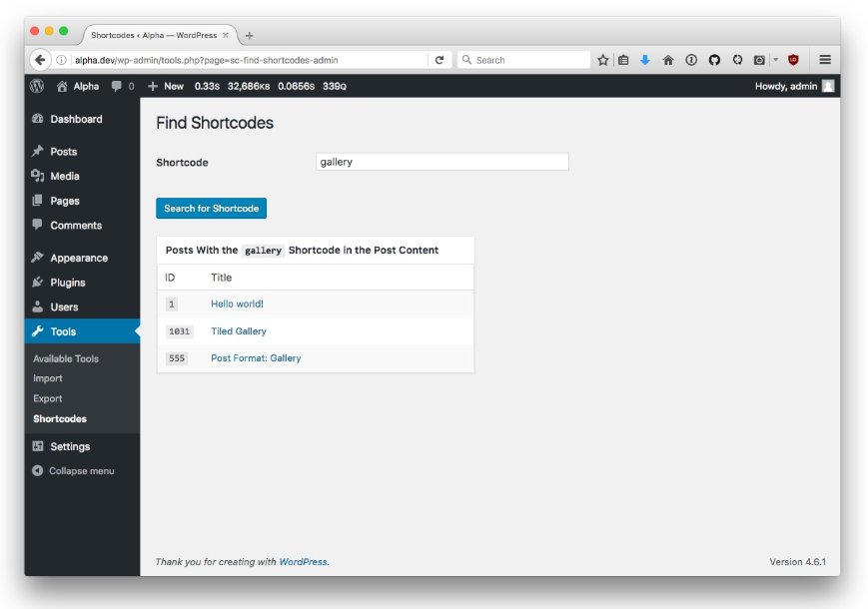
Task: Open Howdy, admin account menu
Action: click(794, 86)
